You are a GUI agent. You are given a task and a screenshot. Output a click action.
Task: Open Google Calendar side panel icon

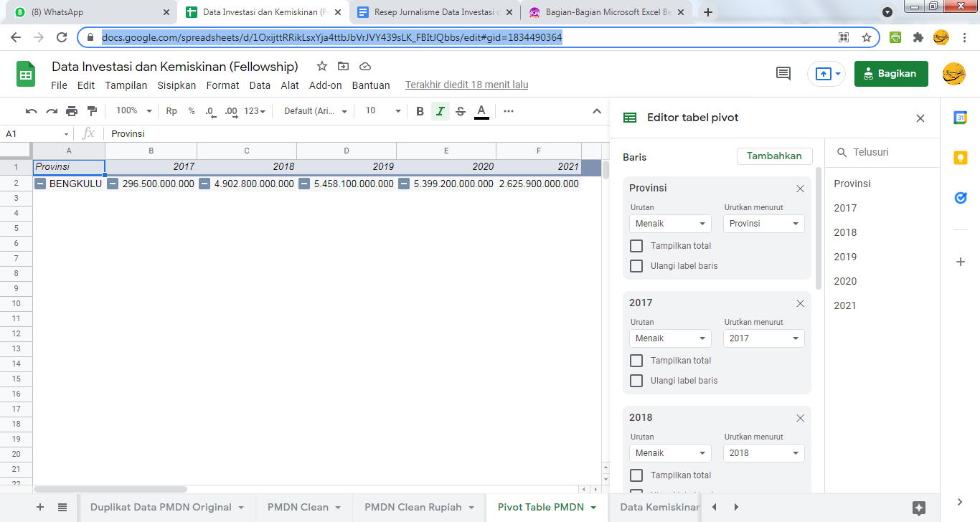[x=960, y=118]
